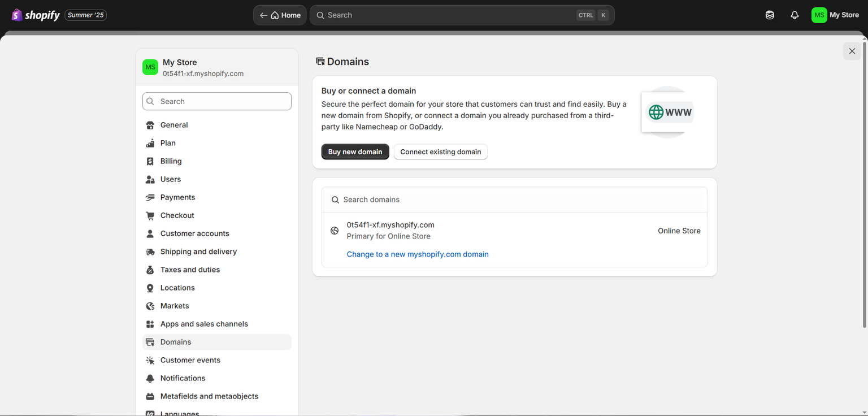Viewport: 868px width, 416px height.
Task: Open the Domains settings menu item
Action: [217, 342]
